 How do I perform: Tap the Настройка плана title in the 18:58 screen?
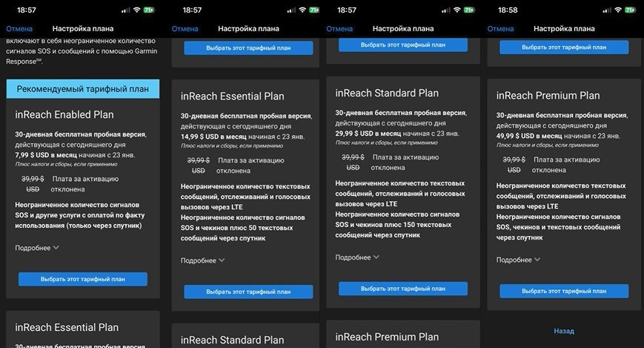[564, 29]
